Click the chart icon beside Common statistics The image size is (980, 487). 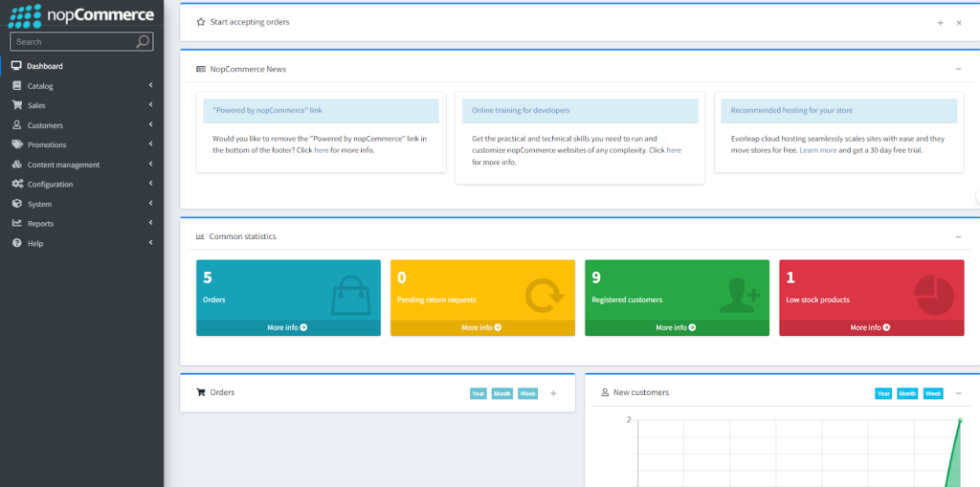point(200,236)
